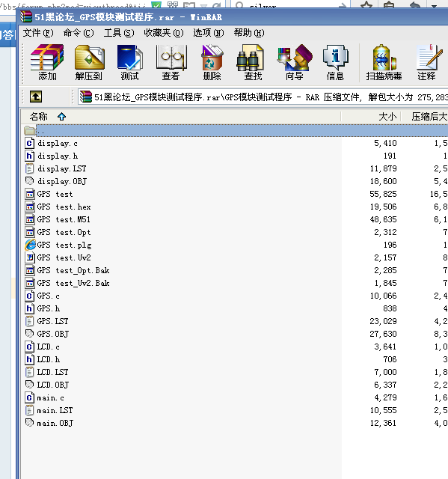
Task: Select the file 'main.c'
Action: pyautogui.click(x=50, y=398)
